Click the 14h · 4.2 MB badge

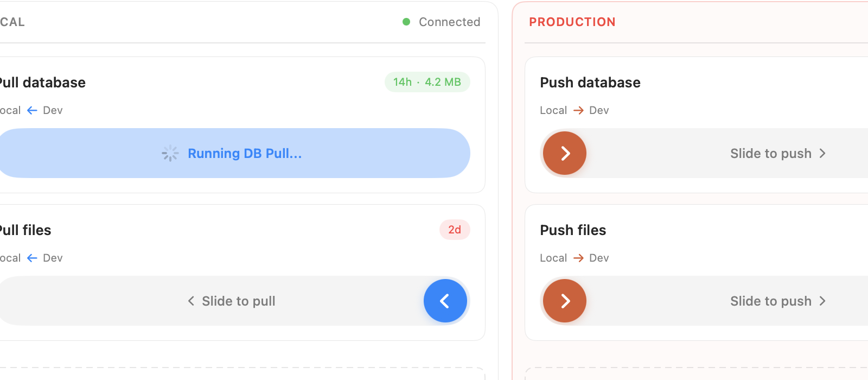pyautogui.click(x=427, y=82)
